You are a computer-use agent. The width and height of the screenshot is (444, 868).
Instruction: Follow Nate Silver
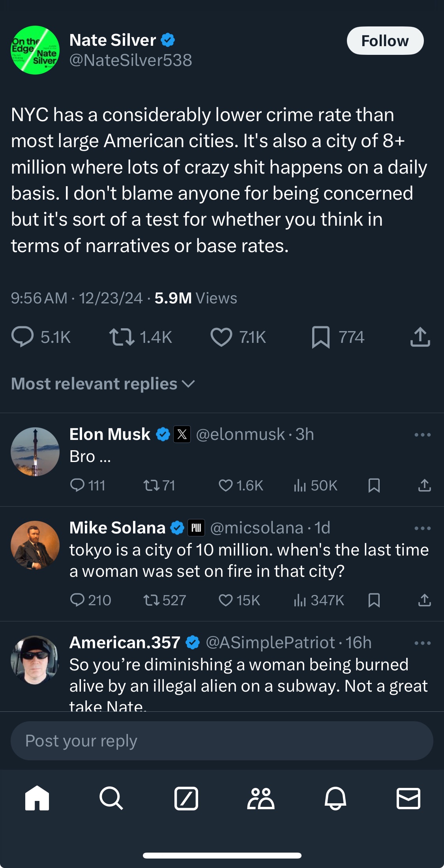[x=385, y=41]
